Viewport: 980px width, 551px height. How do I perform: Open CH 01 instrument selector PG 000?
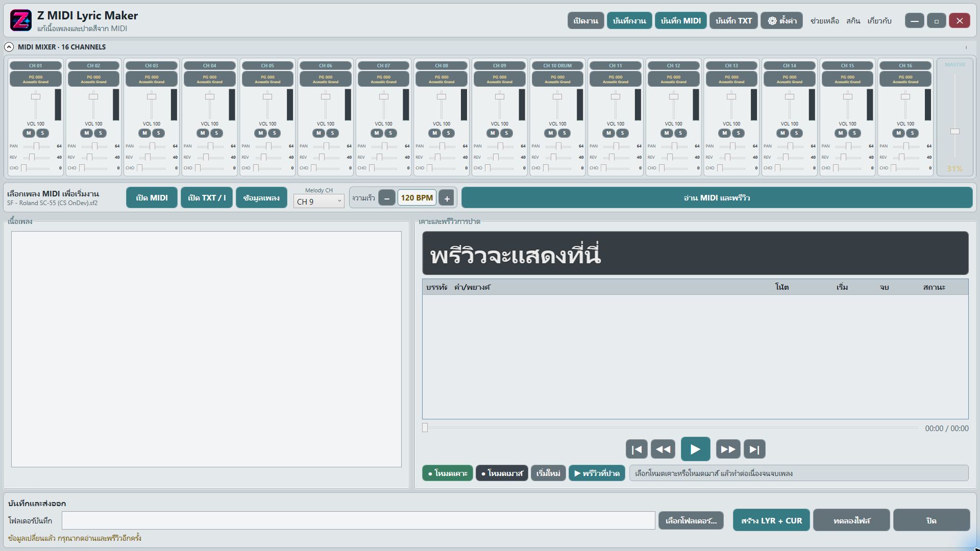(36, 79)
